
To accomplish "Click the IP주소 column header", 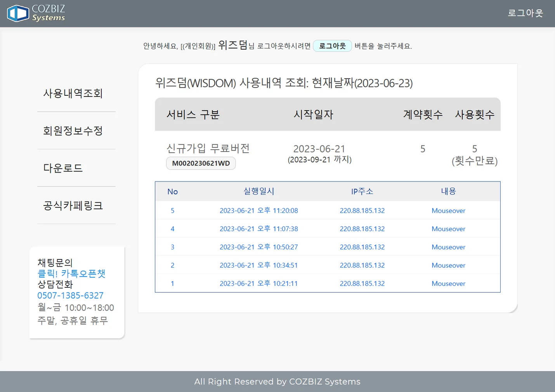I will (362, 191).
